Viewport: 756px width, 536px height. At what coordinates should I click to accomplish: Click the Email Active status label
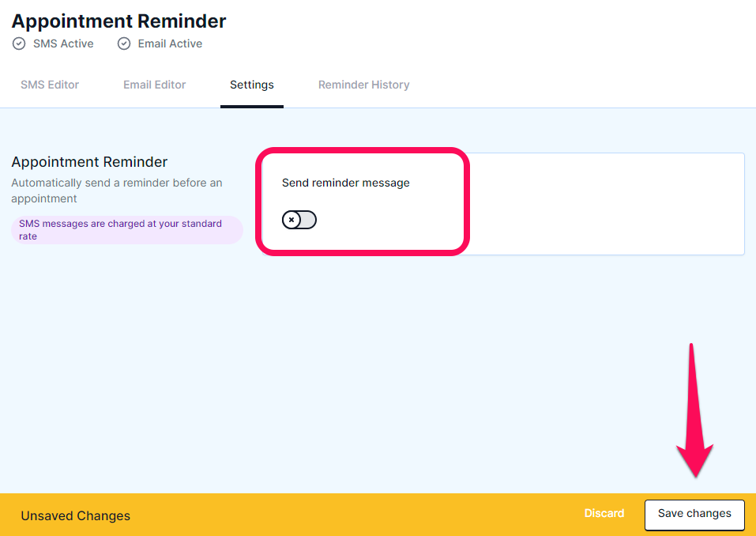[x=170, y=44]
